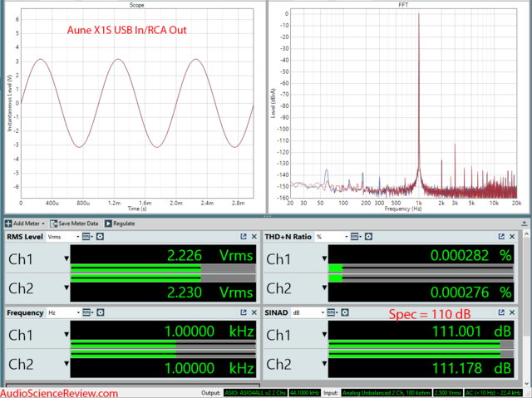Pop out the SINAD meter

tap(501, 312)
